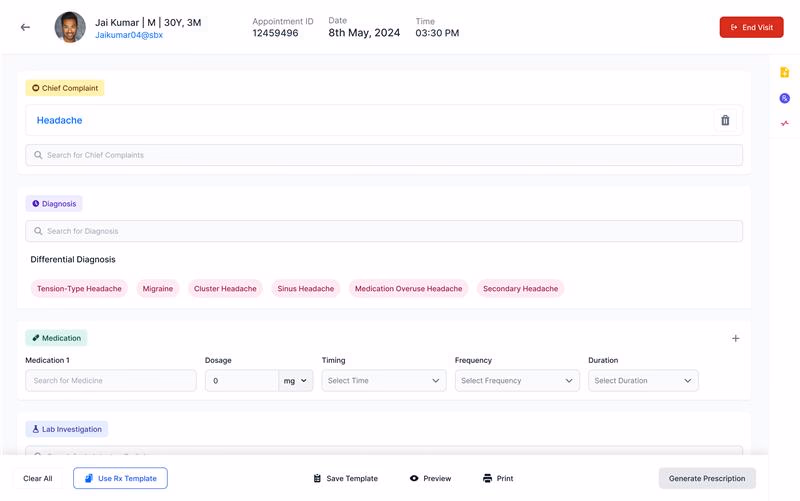The width and height of the screenshot is (800, 501).
Task: Click the chief complaints search magnifier icon
Action: pyautogui.click(x=38, y=155)
